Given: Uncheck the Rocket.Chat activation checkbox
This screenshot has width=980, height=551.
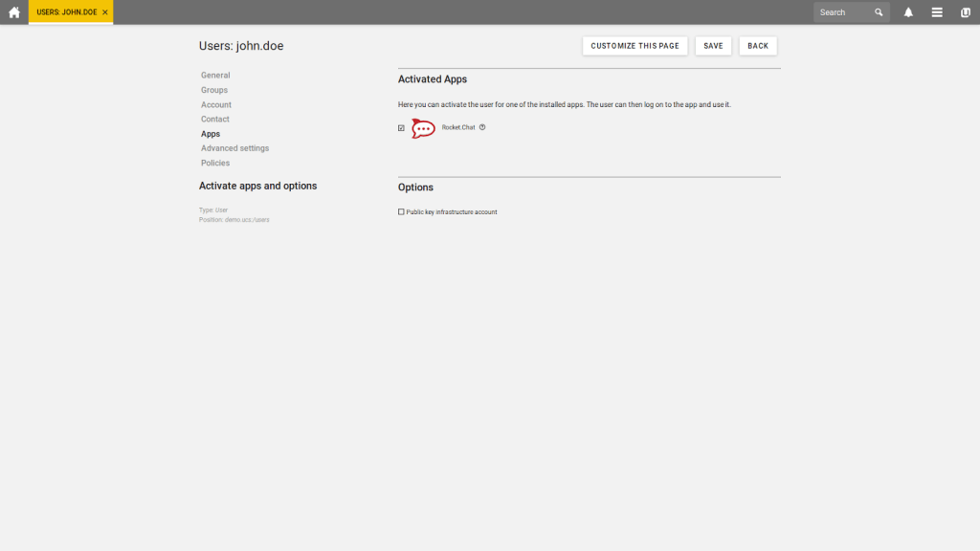Looking at the screenshot, I should click(401, 128).
